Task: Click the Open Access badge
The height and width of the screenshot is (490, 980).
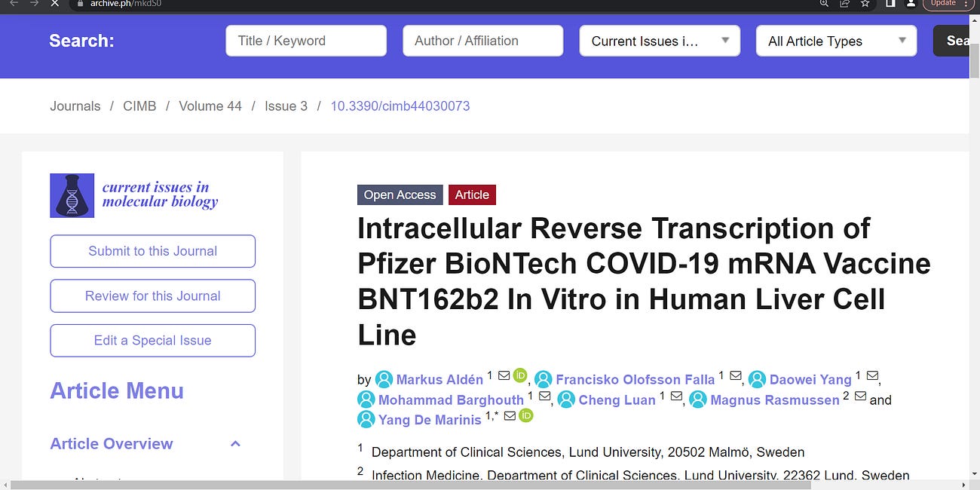Action: [x=400, y=194]
